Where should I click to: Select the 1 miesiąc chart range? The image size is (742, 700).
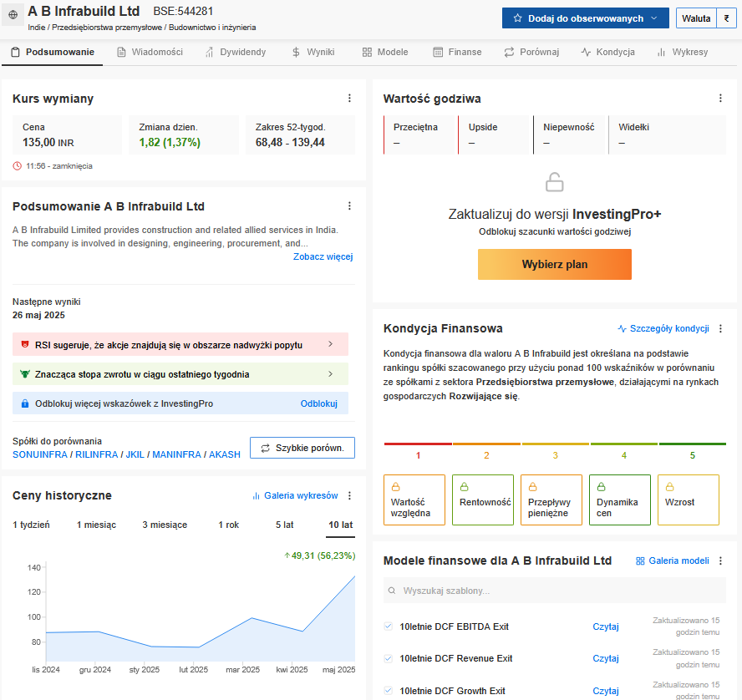pyautogui.click(x=96, y=525)
